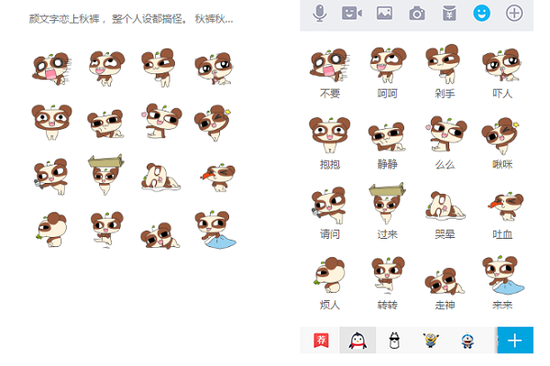The image size is (550, 366).
Task: Preview crying collapsed bear in unlabeled left grid
Action: [161, 177]
